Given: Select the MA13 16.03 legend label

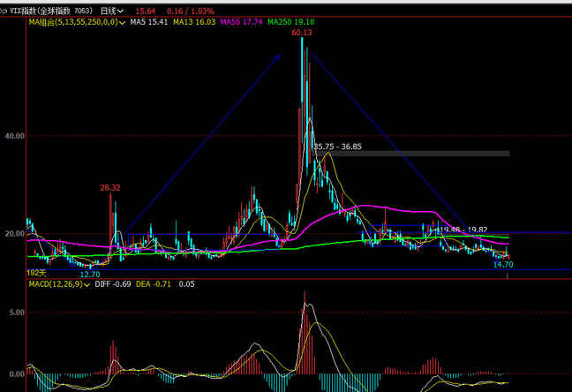Looking at the screenshot, I should click(x=194, y=22).
